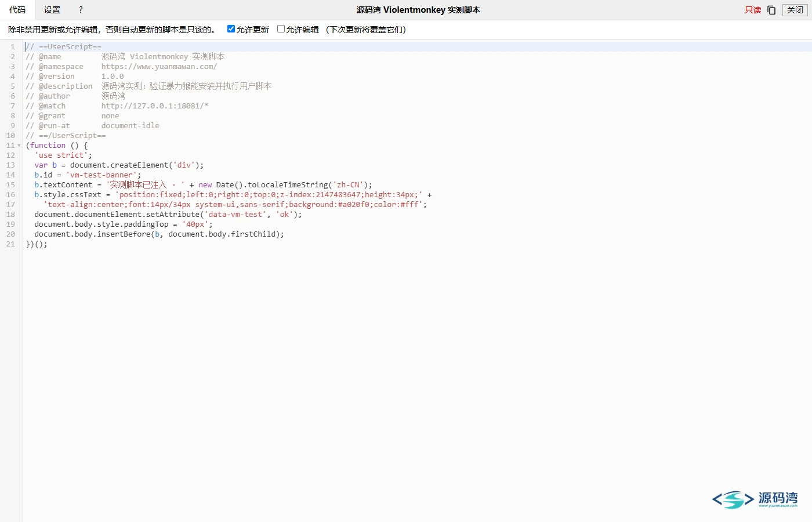Viewport: 812px width, 522px height.
Task: Copy script code using the copy icon
Action: pyautogui.click(x=771, y=10)
